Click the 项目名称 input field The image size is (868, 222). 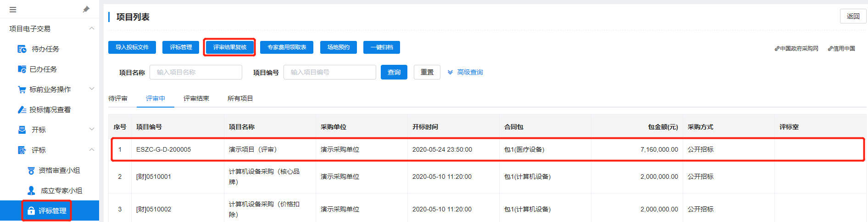[x=195, y=73]
